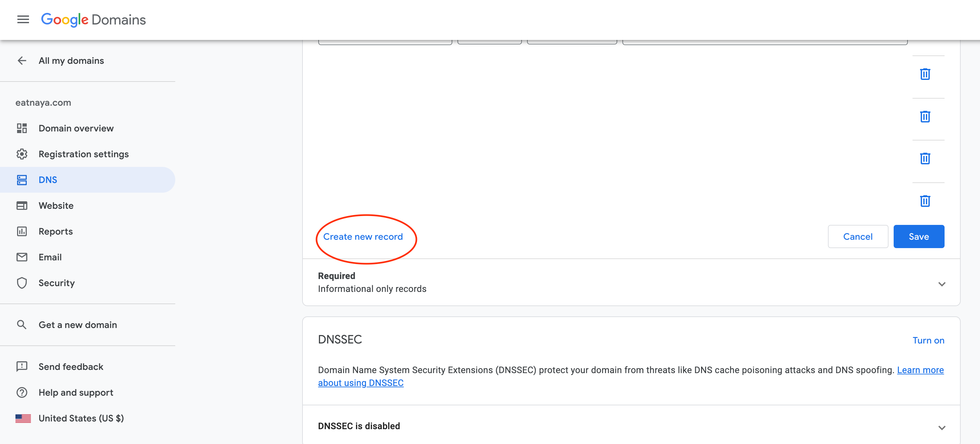
Task: Open the Reports section
Action: point(55,231)
